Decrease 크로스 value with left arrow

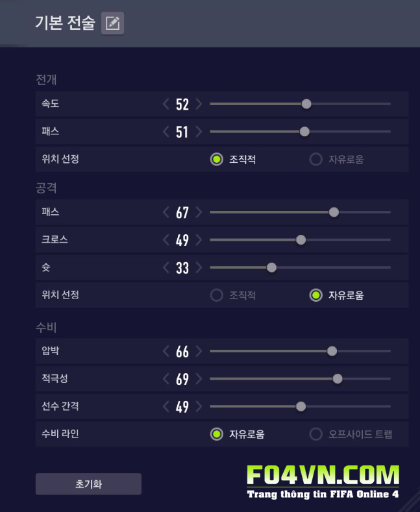[166, 240]
